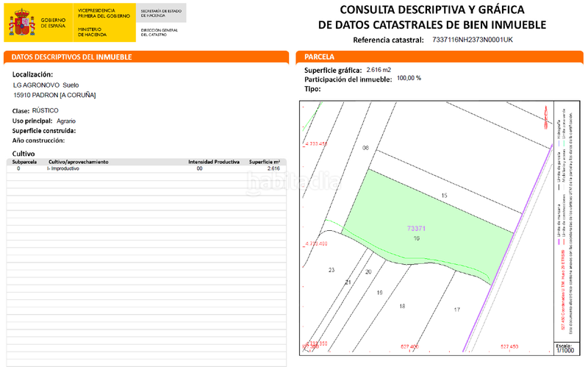Image resolution: width=588 pixels, height=367 pixels.
Task: Click the Gobierno de España logo text
Action: [52, 23]
